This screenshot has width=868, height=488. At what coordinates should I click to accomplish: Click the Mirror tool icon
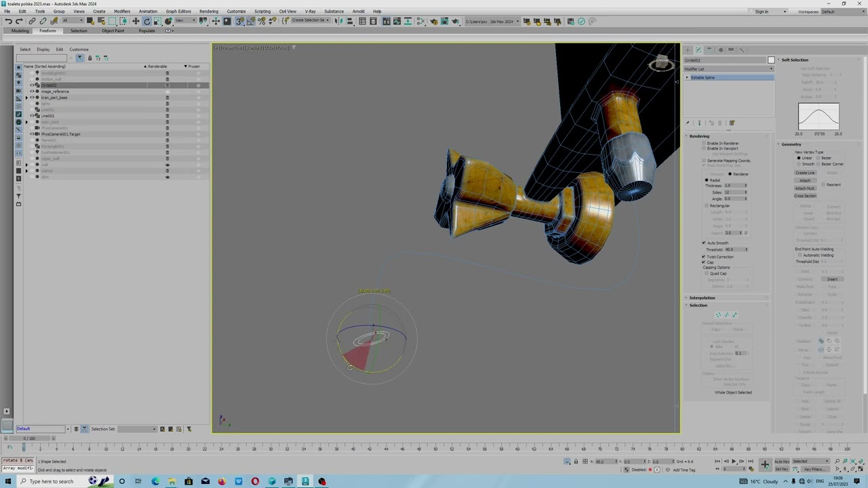[339, 21]
